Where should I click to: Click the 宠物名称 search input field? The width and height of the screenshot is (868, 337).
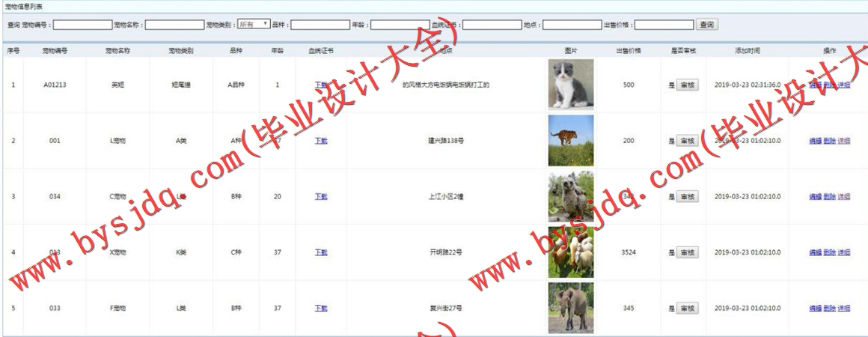click(174, 25)
